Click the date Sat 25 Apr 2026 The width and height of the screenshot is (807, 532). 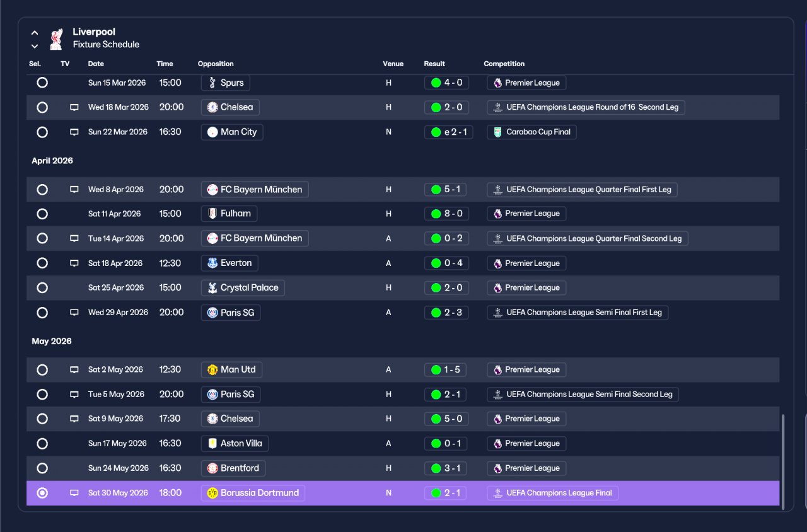116,287
